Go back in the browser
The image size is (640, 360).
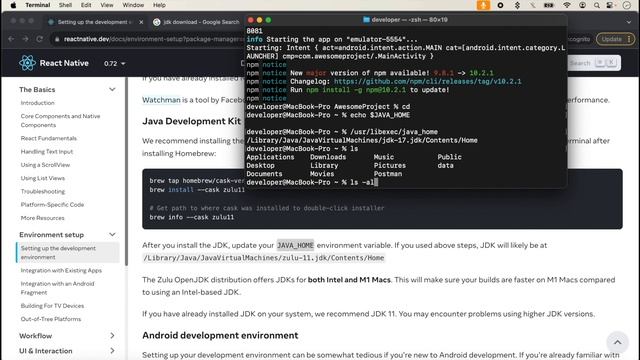point(11,39)
